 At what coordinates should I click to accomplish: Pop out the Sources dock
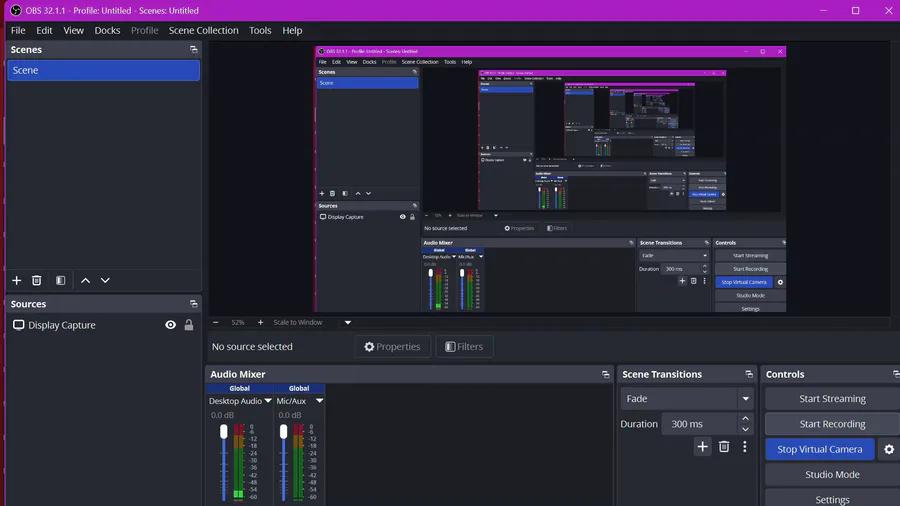(x=193, y=303)
